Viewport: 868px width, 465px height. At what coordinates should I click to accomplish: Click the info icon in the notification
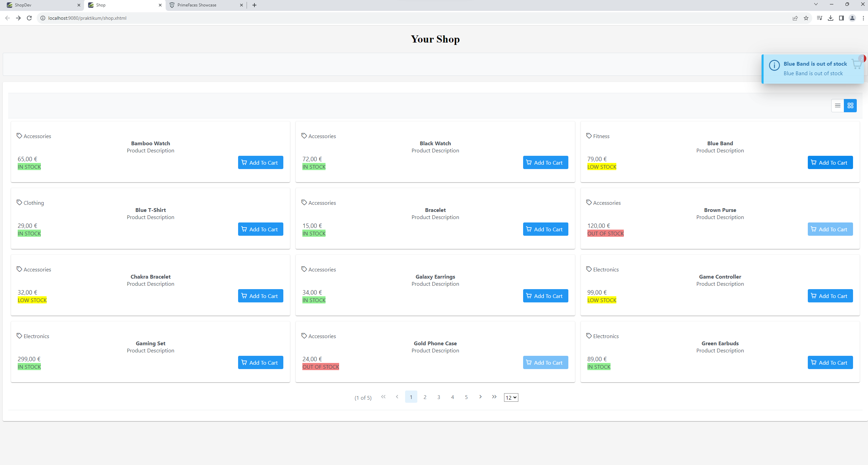(x=774, y=65)
